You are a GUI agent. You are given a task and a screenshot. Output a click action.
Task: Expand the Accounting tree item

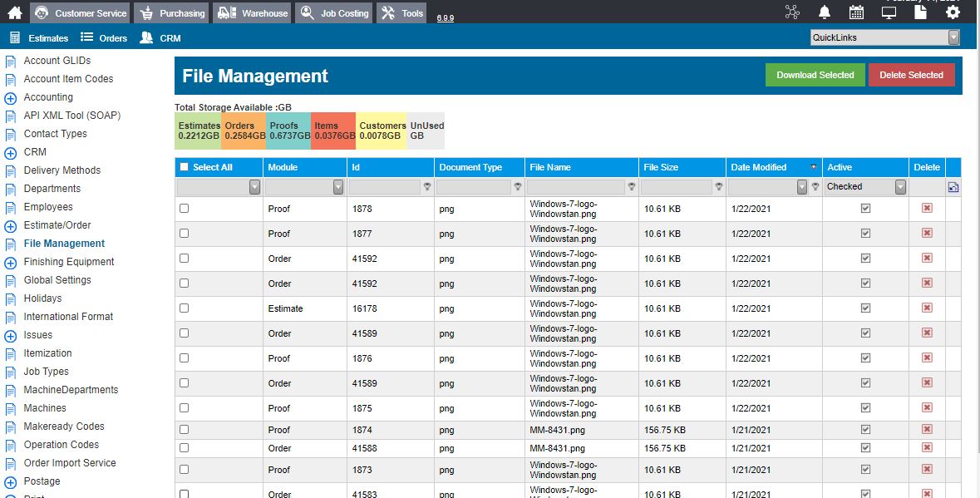(11, 98)
